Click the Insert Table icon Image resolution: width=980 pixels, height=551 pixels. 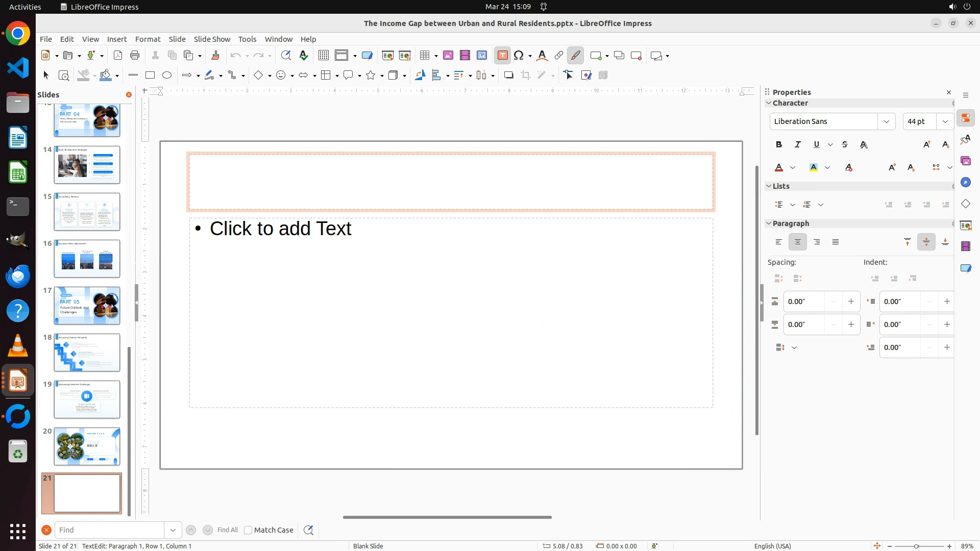424,56
